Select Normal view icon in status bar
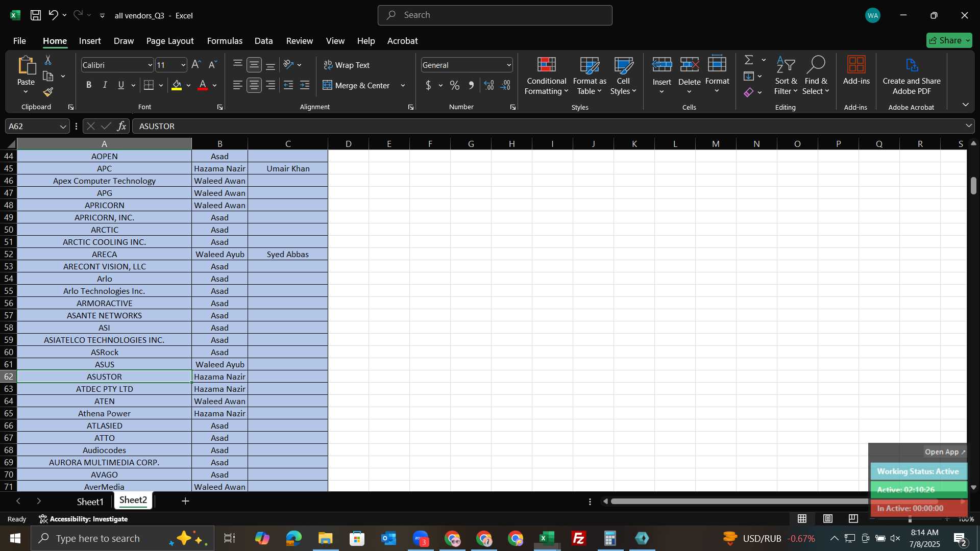Image resolution: width=980 pixels, height=551 pixels. (802, 519)
